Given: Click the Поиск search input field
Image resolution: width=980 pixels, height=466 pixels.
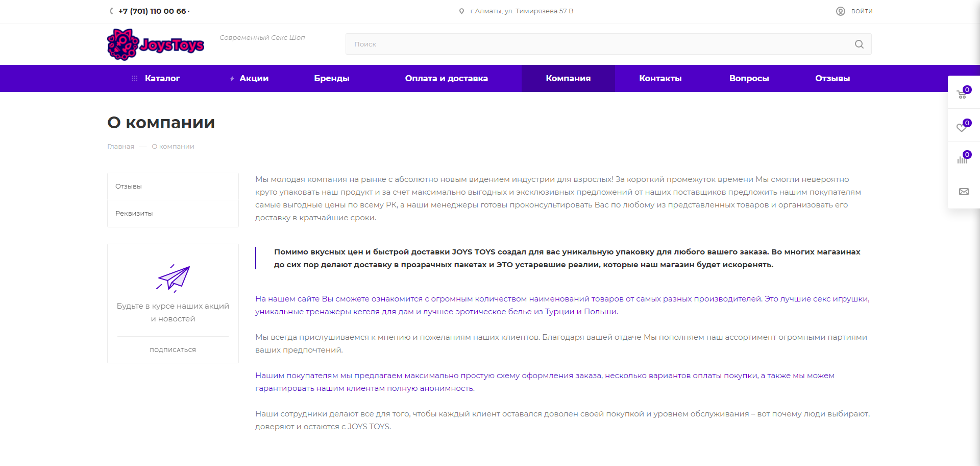Looking at the screenshot, I should tap(608, 44).
